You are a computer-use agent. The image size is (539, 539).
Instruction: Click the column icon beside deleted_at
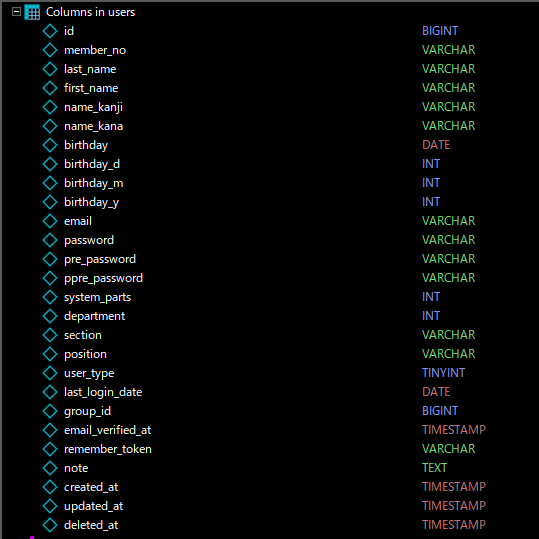(x=50, y=525)
